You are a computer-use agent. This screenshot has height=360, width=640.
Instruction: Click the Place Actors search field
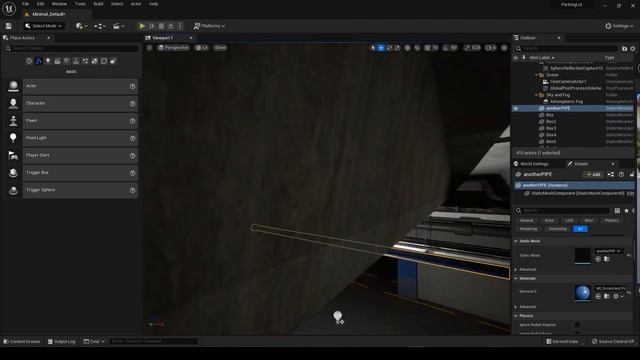pos(71,49)
